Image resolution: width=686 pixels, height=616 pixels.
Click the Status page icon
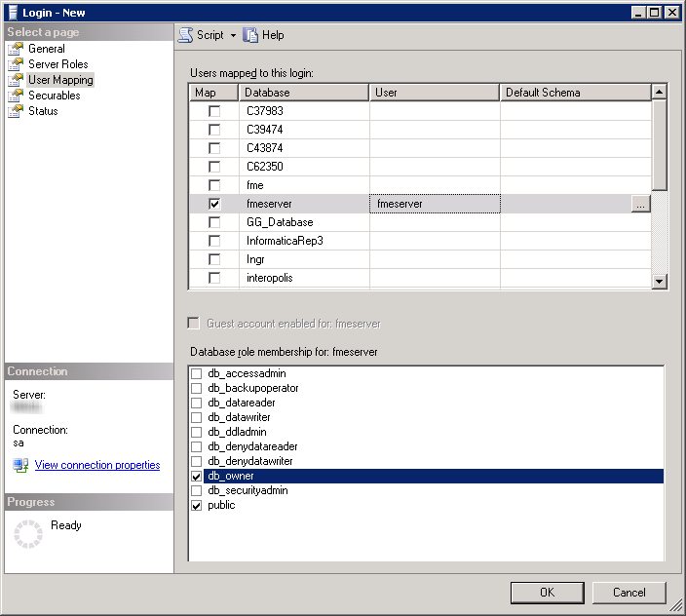(16, 111)
